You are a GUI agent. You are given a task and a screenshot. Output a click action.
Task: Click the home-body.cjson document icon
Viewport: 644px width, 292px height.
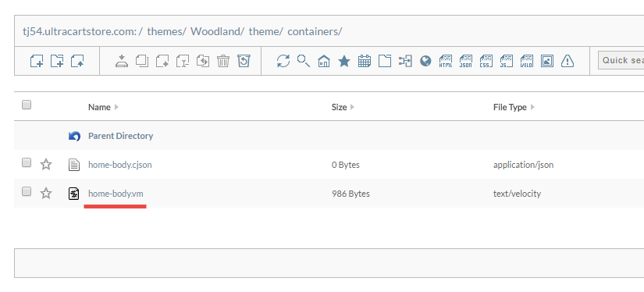tap(74, 165)
